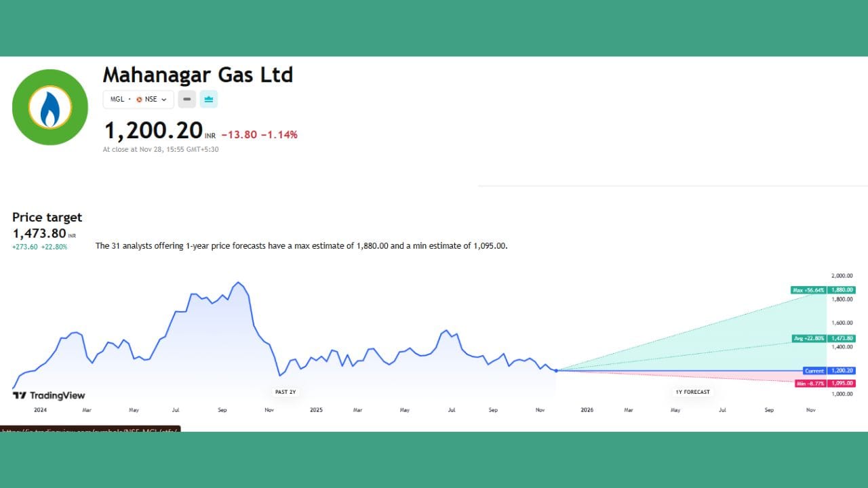Click the green '+273.60 +22.80%' gain text
Screen dimensions: 868x488
39,247
